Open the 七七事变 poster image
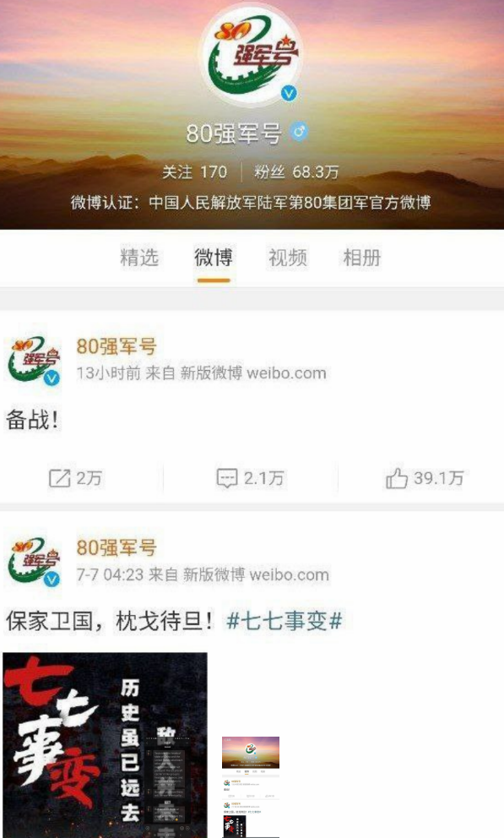 [106, 745]
